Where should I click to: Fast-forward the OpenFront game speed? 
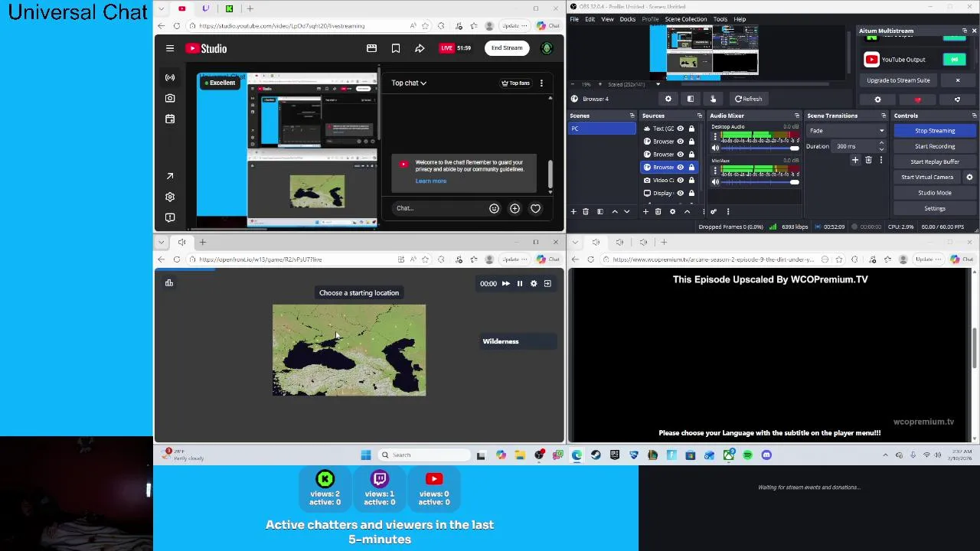pyautogui.click(x=505, y=283)
